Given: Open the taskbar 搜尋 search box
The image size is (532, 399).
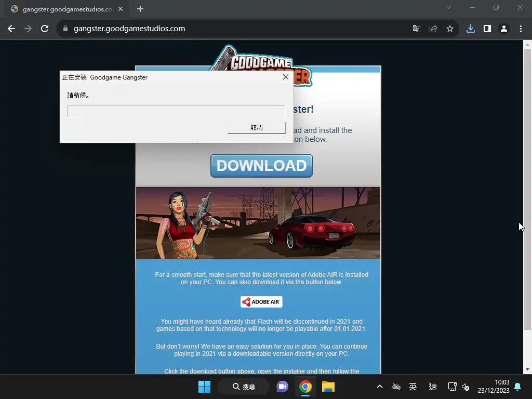Looking at the screenshot, I should [244, 387].
